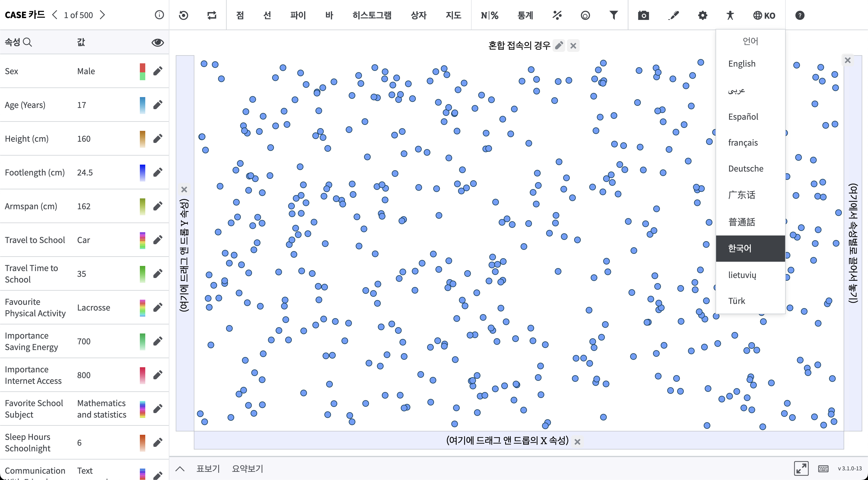
Task: Search attributes with magnifier icon
Action: tap(28, 42)
